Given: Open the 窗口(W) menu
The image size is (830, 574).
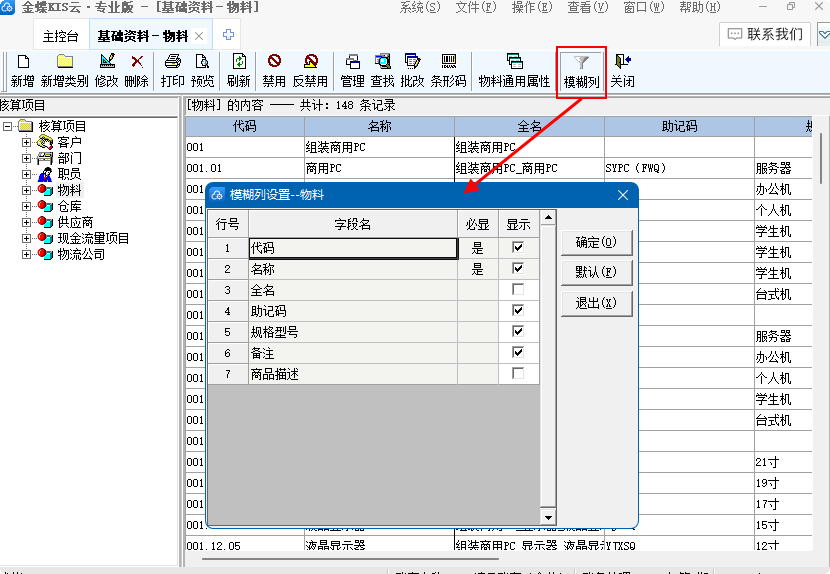Looking at the screenshot, I should (x=644, y=7).
